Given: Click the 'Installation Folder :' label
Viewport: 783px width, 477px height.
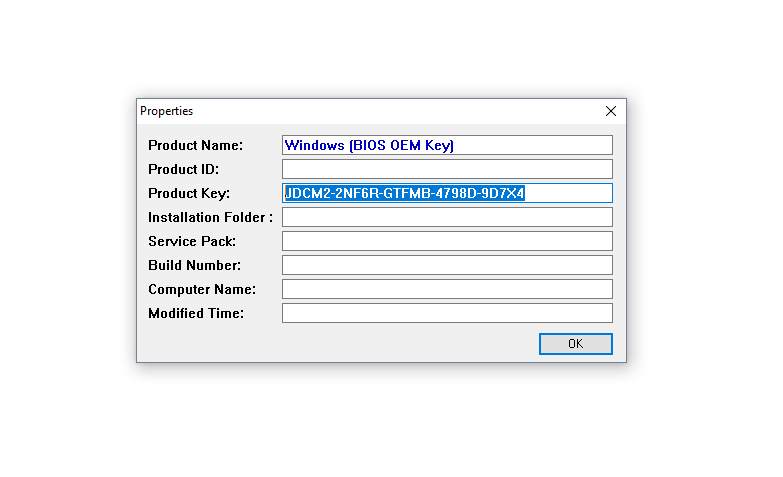Looking at the screenshot, I should click(210, 217).
